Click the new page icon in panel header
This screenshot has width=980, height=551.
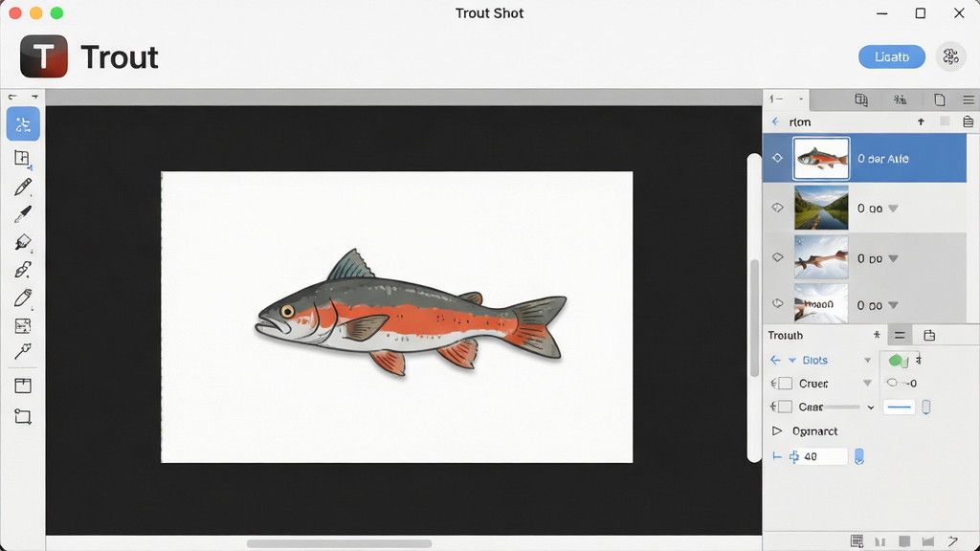point(940,99)
